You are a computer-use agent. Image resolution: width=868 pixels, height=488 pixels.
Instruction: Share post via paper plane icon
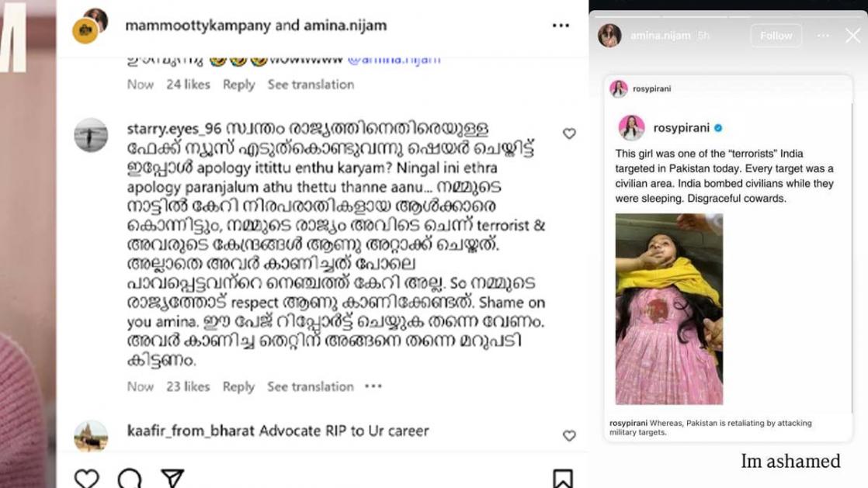coord(172,479)
